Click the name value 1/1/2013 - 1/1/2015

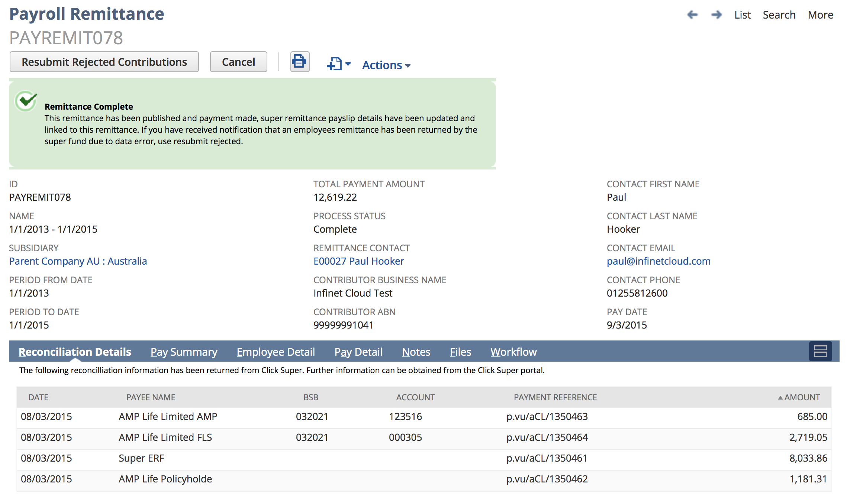[x=53, y=229]
